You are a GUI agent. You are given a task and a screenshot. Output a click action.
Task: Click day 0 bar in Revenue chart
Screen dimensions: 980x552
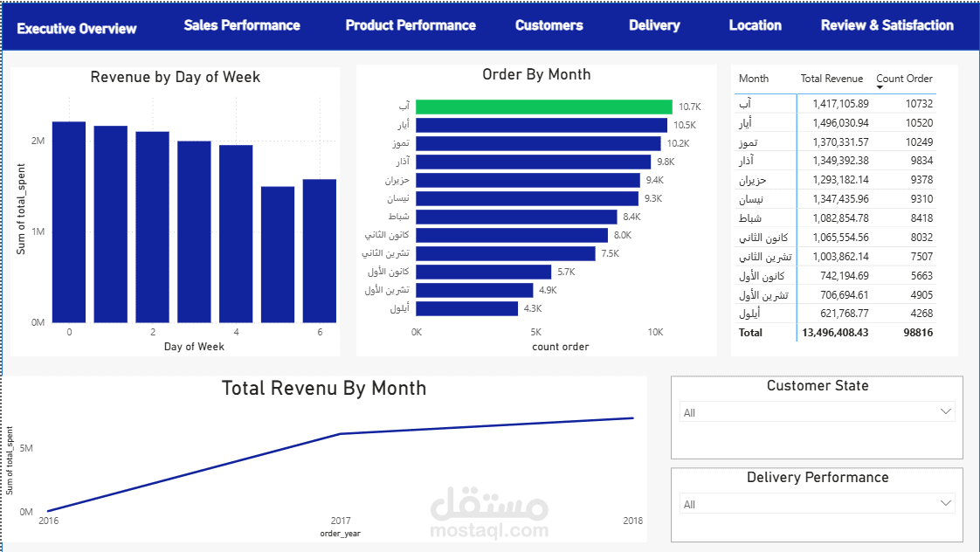coord(69,222)
